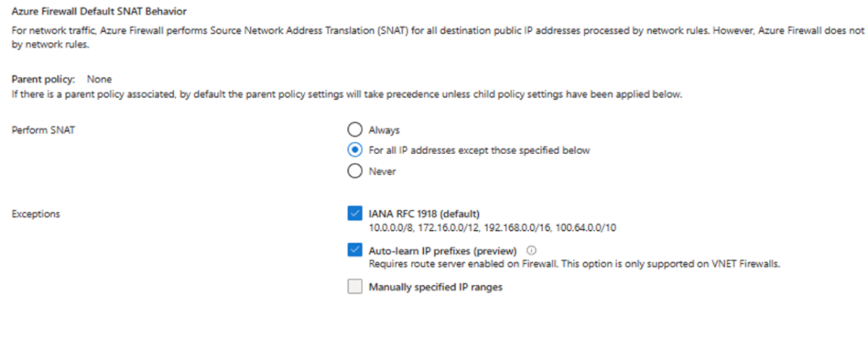Viewport: 868px width, 351px height.
Task: Click the "Auto-learn IP prefixes (preview)" label
Action: coord(443,251)
